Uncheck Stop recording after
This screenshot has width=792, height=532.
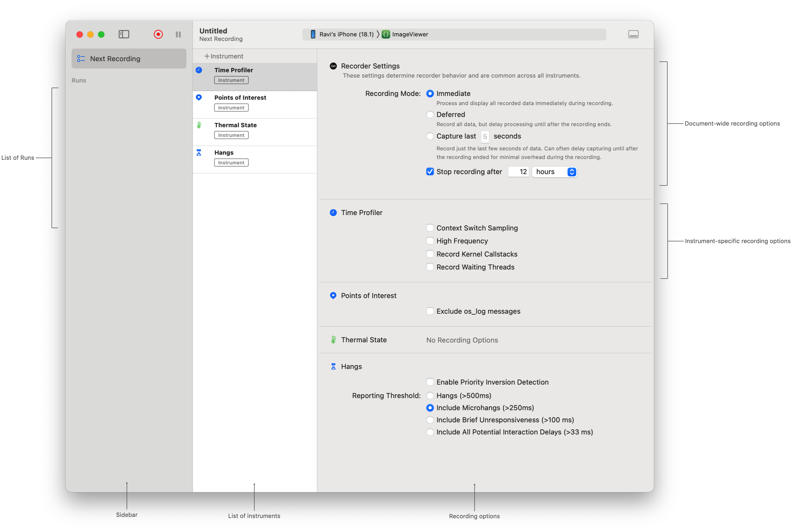(x=430, y=172)
